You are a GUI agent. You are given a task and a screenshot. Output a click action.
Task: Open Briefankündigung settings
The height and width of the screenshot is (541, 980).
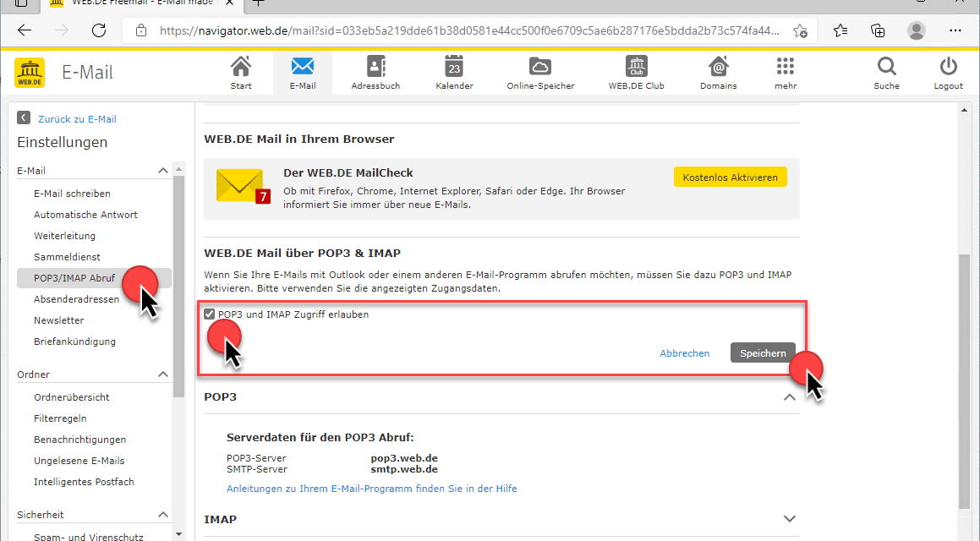click(74, 342)
